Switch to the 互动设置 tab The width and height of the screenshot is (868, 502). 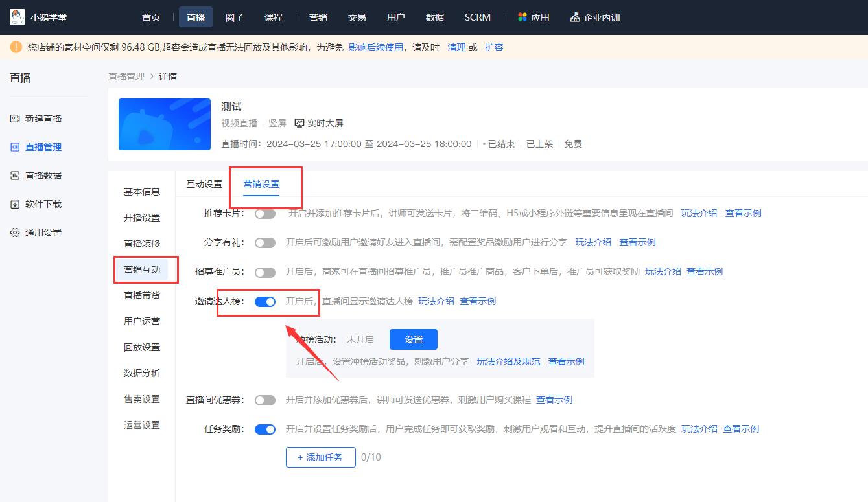pyautogui.click(x=203, y=183)
